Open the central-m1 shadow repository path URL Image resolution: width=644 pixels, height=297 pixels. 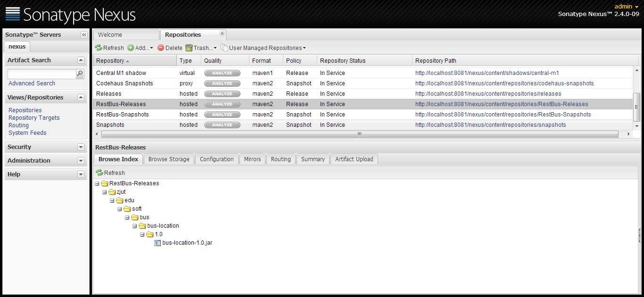(x=487, y=73)
